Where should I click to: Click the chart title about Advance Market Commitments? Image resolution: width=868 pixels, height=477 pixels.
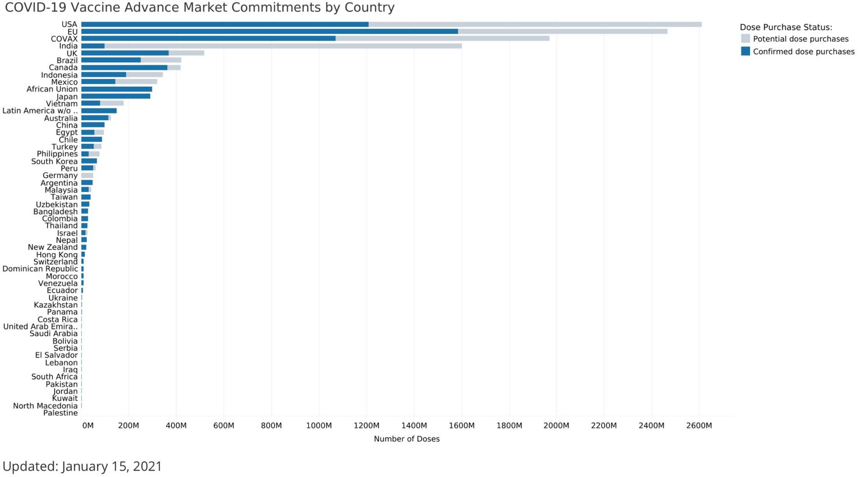click(199, 8)
